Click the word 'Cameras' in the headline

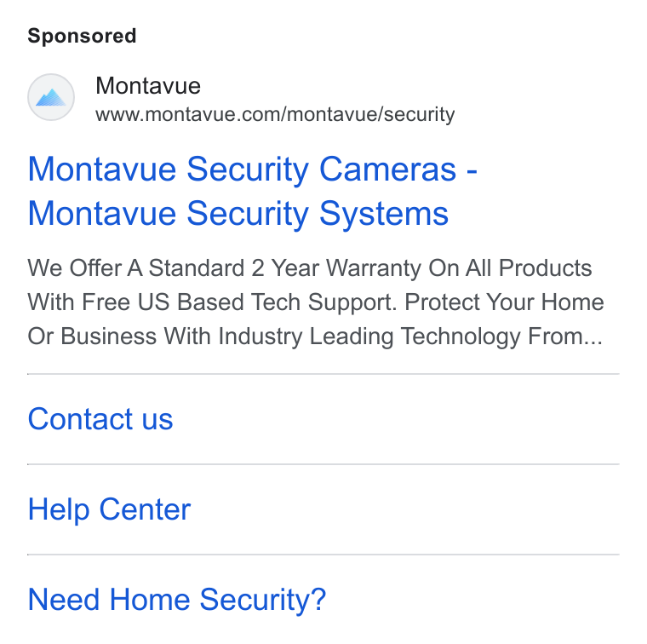click(x=388, y=170)
